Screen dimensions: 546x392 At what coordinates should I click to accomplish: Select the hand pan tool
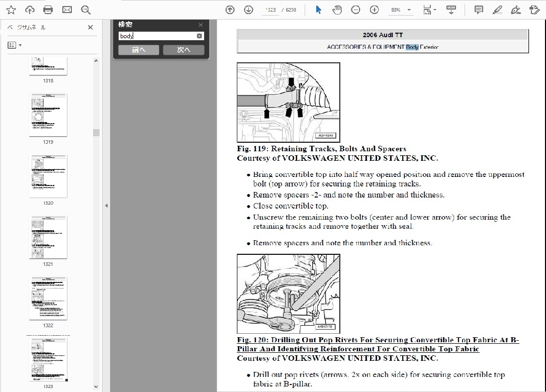tap(337, 10)
